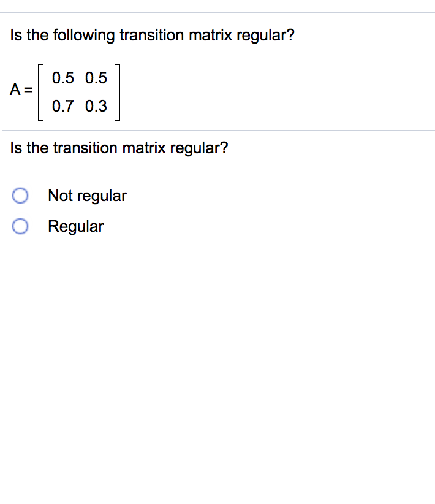Image resolution: width=435 pixels, height=504 pixels.
Task: Click the horizontal divider above the answer section
Action: tap(217, 129)
